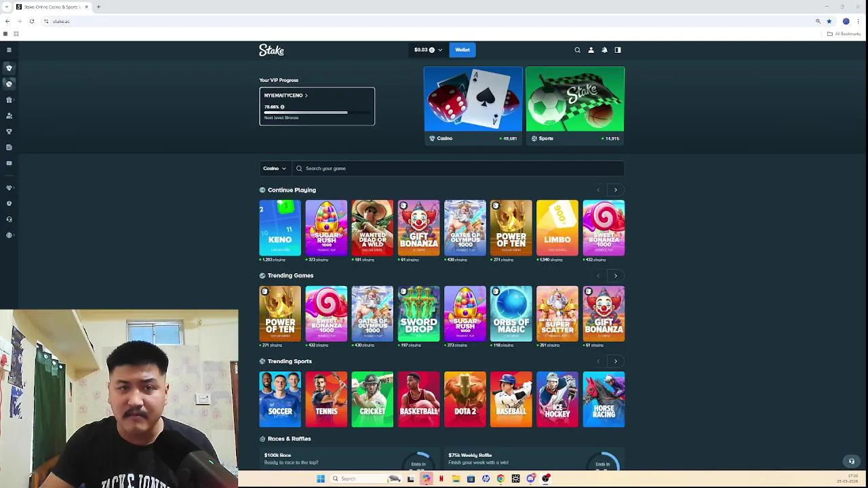Open Sponsorships handshake icon in sidebar

tap(9, 188)
